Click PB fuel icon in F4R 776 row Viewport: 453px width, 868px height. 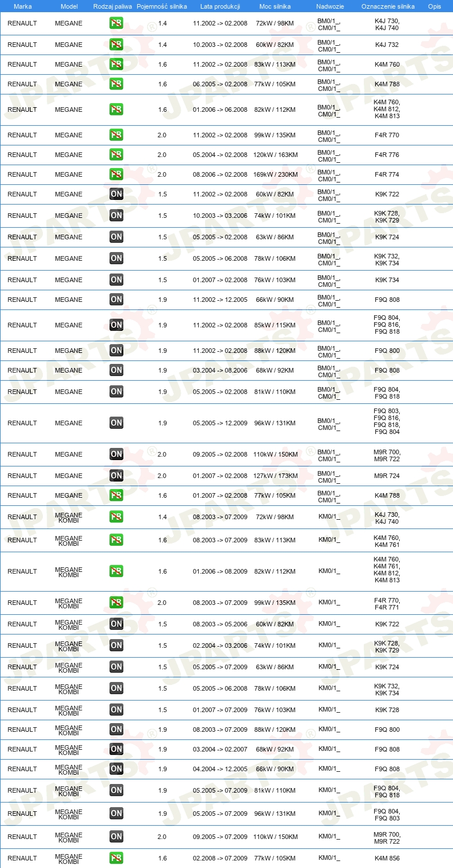116,155
